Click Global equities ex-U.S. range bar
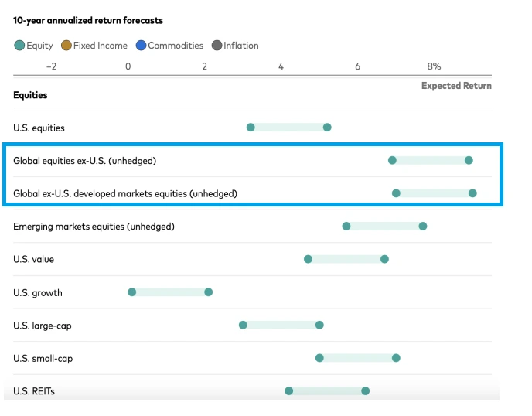The image size is (532, 416). [431, 160]
